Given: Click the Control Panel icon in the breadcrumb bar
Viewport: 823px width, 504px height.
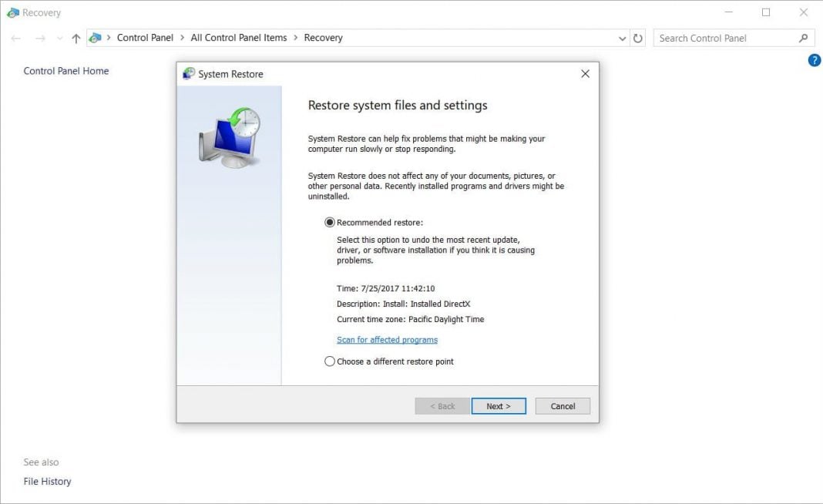Looking at the screenshot, I should (x=95, y=37).
